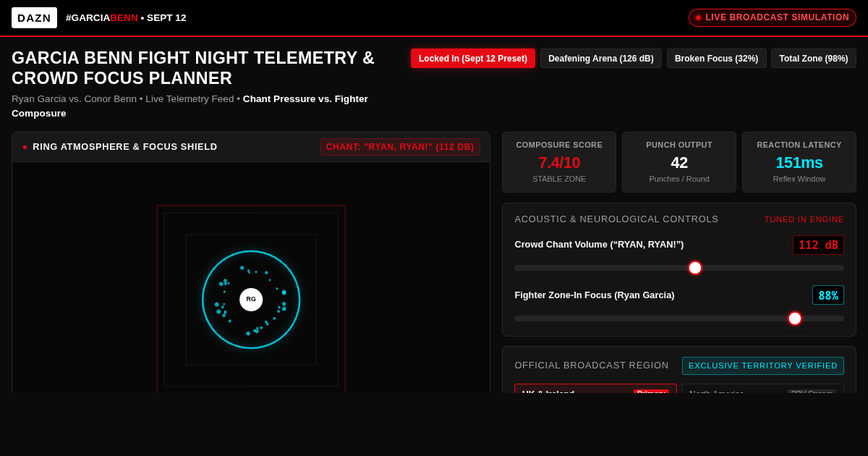Click the chant "RYAN, RYAN!" (112 dB) label
Screen dimensions: 868x456
400,147
